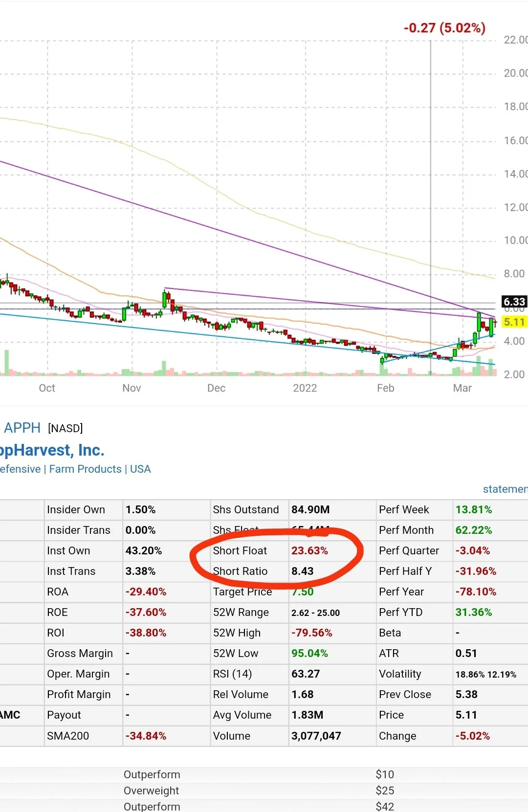This screenshot has width=528, height=812.
Task: Click the ATR value 0.51
Action: click(x=466, y=653)
